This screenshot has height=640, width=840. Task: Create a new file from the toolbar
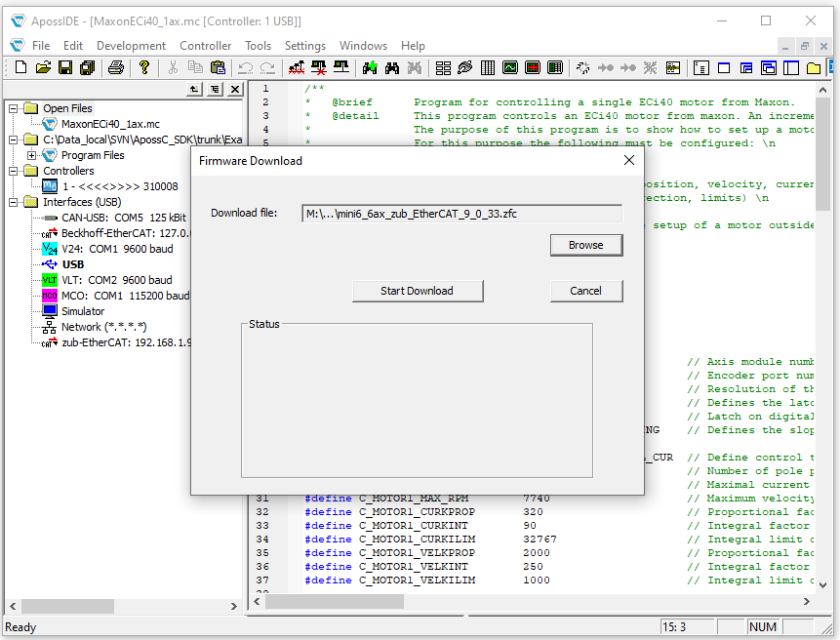(20, 67)
